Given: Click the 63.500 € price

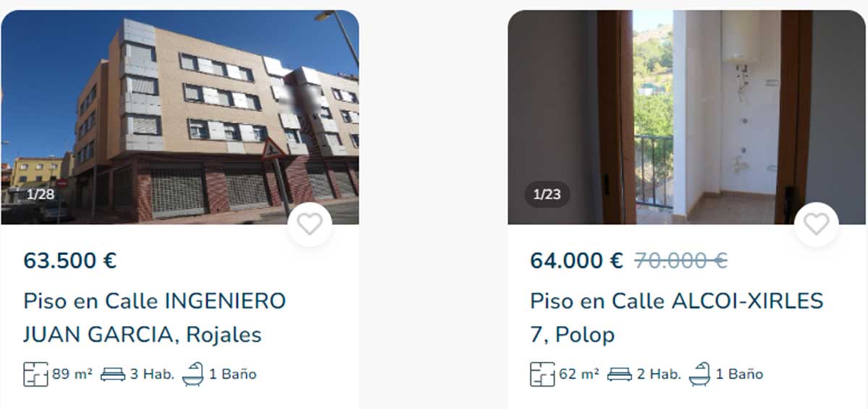Looking at the screenshot, I should pos(70,260).
